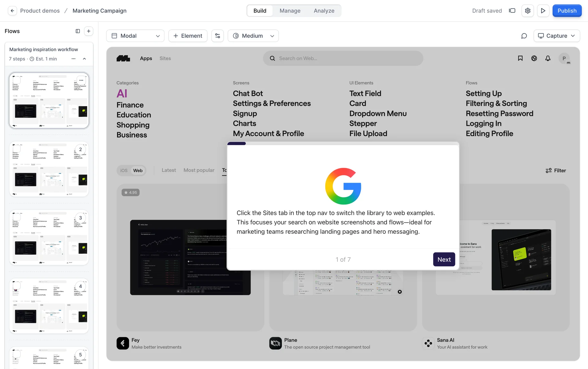Open the Capture dropdown
Screen dimensions: 588x369
[556, 36]
